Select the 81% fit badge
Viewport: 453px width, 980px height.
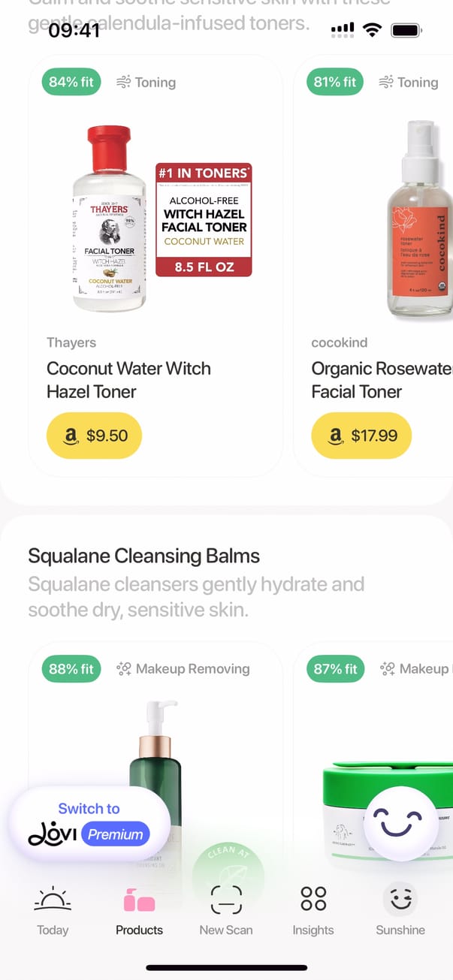coord(336,82)
